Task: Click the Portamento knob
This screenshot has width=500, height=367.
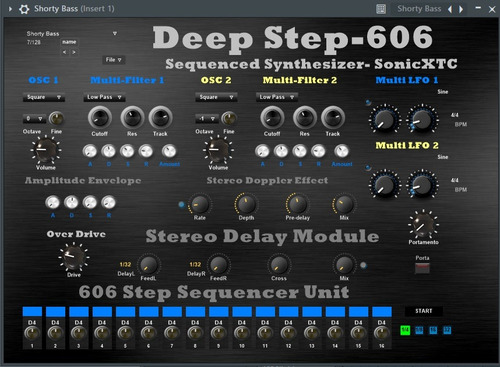Action: [x=423, y=224]
